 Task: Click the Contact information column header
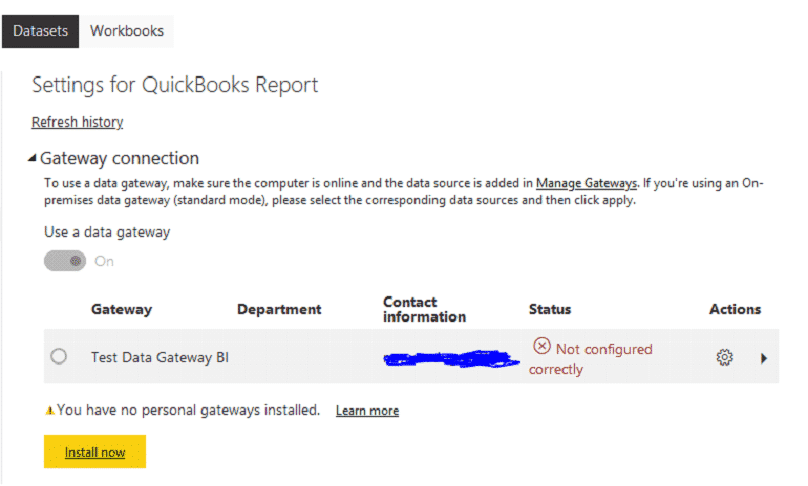click(425, 309)
